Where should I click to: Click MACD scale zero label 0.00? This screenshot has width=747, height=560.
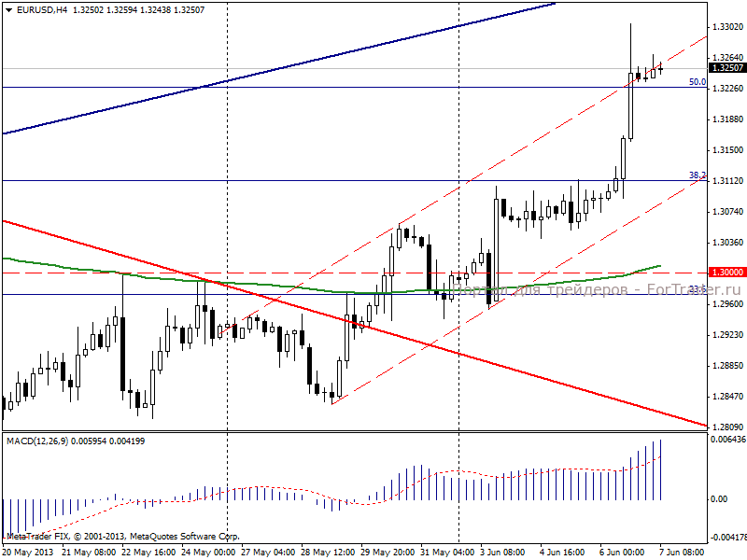coord(719,499)
